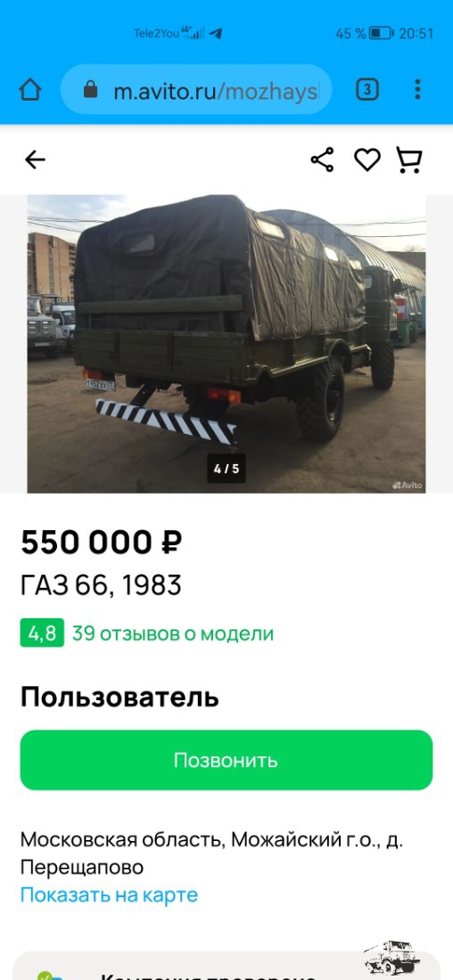Open the shopping cart icon
The image size is (453, 980).
point(409,160)
